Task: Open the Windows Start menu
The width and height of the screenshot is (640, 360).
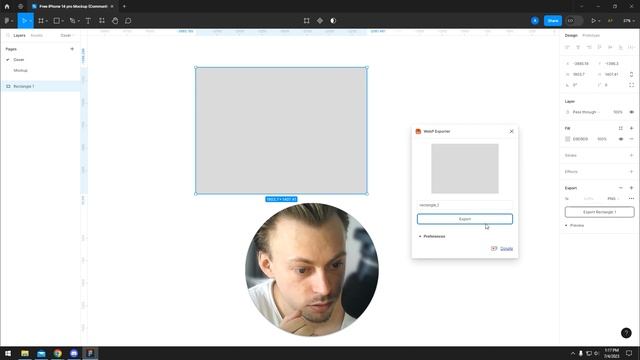Action: tap(8, 353)
